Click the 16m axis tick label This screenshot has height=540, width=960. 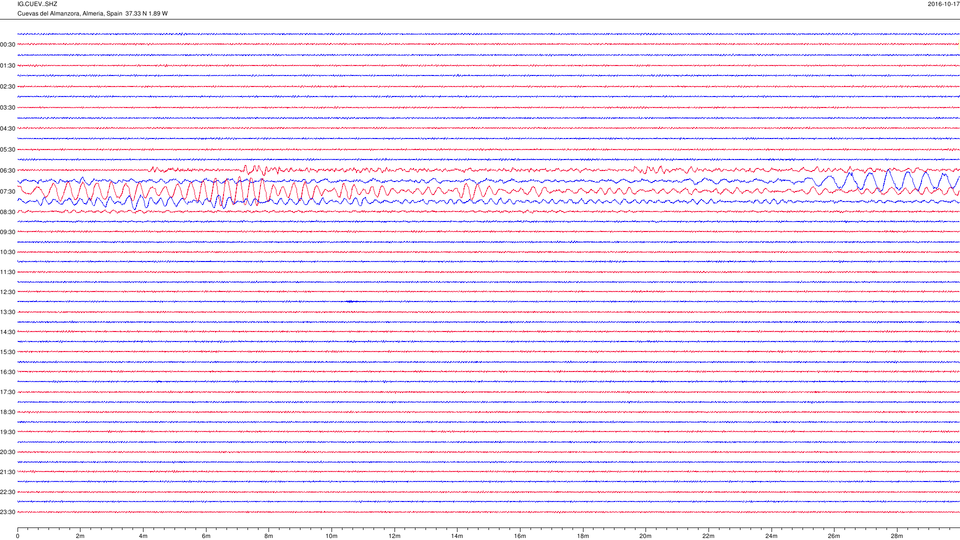coord(520,536)
